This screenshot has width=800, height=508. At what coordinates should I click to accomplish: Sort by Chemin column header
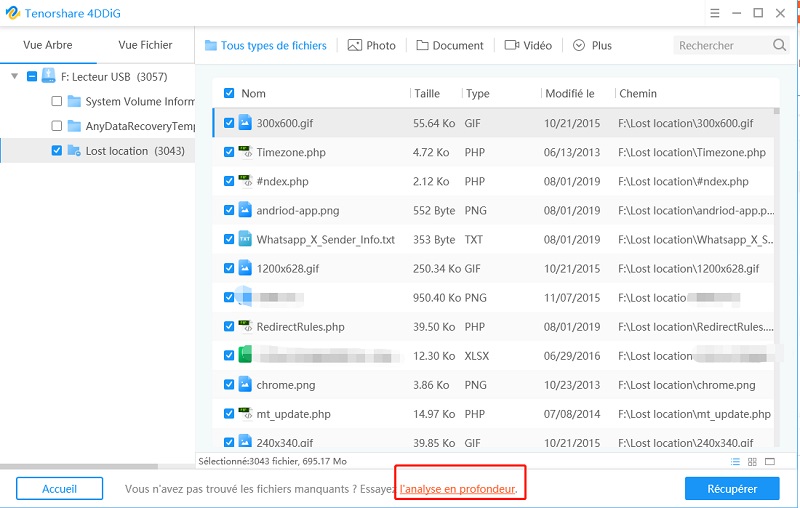(x=638, y=93)
